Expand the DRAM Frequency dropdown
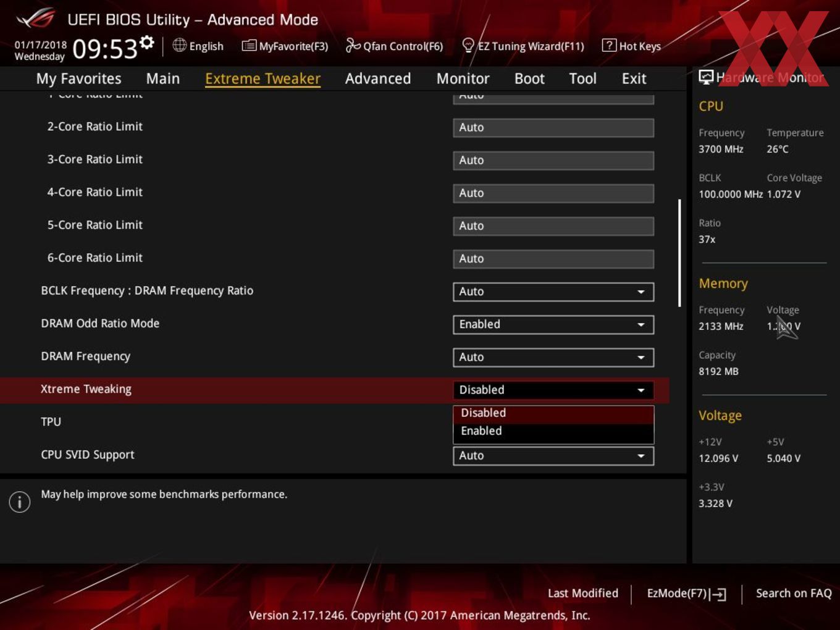 click(x=553, y=357)
